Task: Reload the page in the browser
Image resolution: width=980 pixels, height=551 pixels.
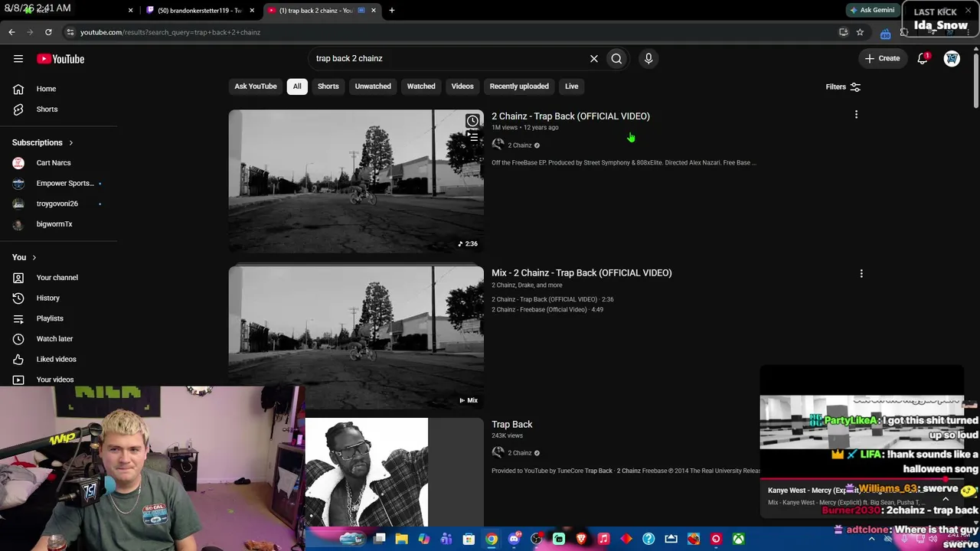Action: pyautogui.click(x=48, y=32)
